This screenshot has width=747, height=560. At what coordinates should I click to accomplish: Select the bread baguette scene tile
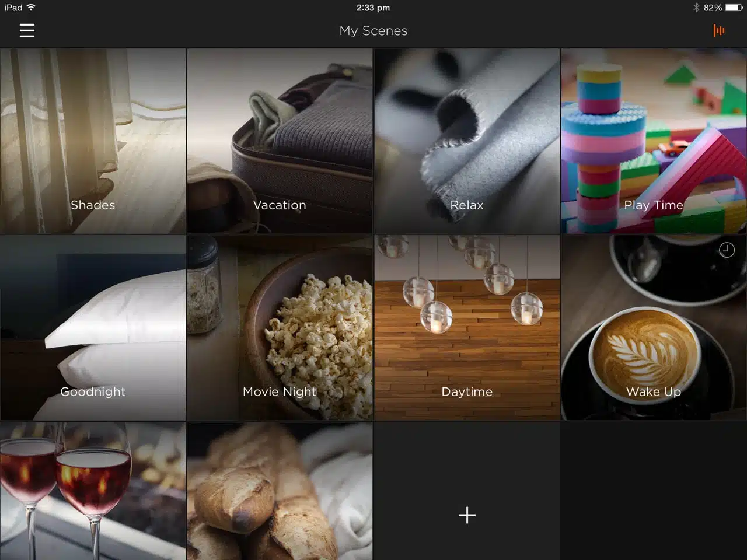tap(280, 491)
